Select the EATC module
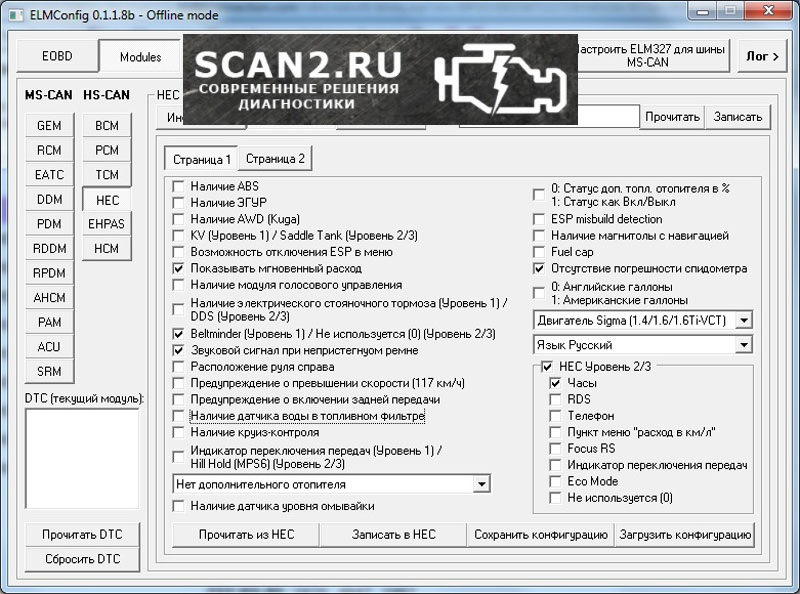Screen dimensions: 800x594 (49, 175)
